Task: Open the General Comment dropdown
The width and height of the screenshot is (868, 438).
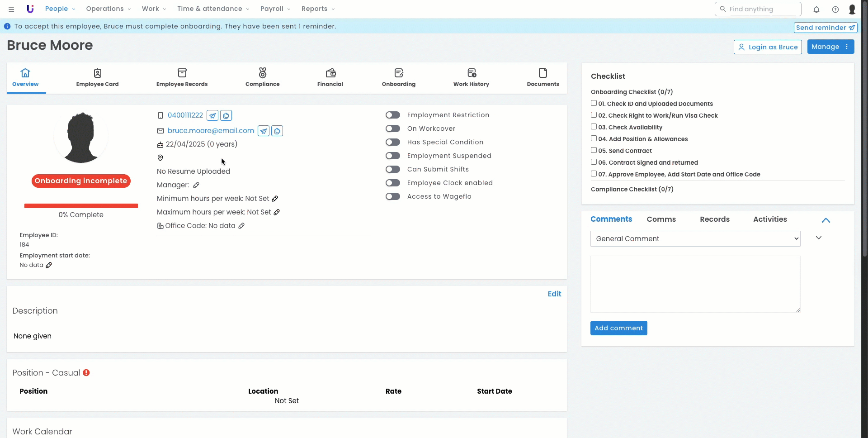Action: (x=695, y=239)
